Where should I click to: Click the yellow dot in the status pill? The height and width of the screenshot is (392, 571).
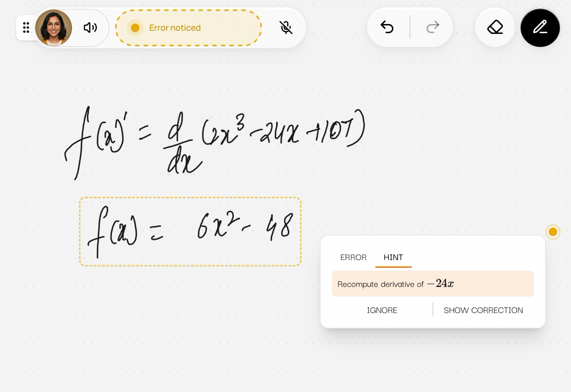click(135, 28)
